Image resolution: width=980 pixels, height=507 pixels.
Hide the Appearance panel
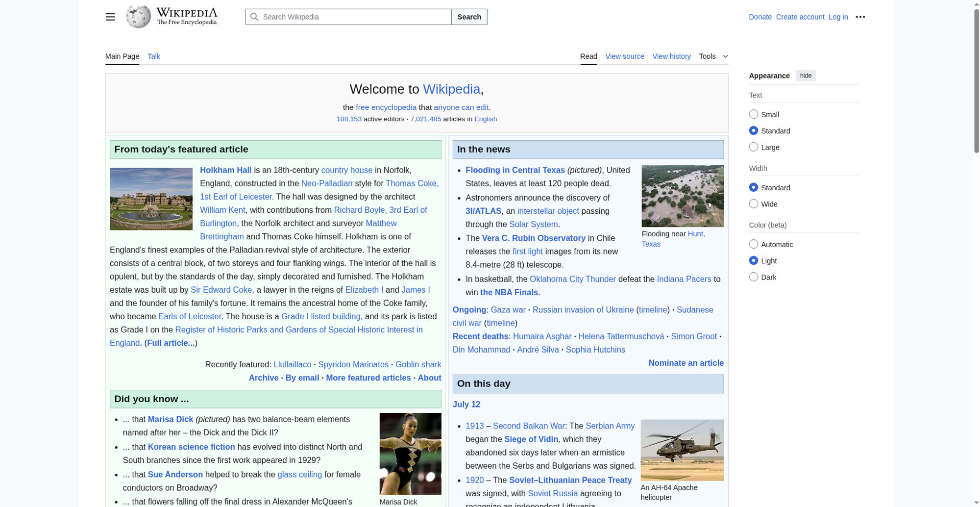click(806, 76)
